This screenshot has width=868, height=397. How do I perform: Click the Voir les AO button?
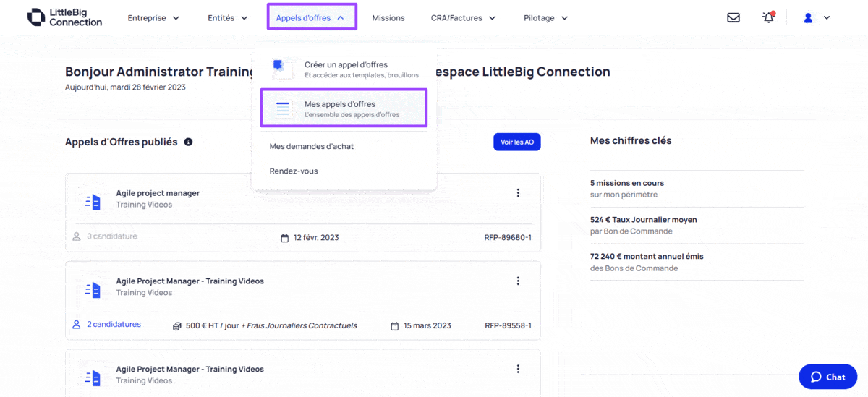coord(517,142)
